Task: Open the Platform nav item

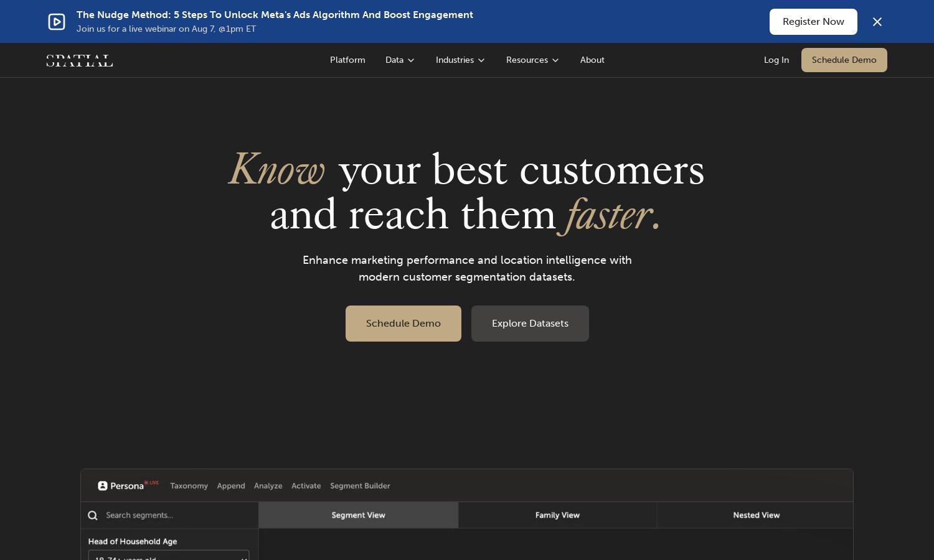Action: click(347, 60)
